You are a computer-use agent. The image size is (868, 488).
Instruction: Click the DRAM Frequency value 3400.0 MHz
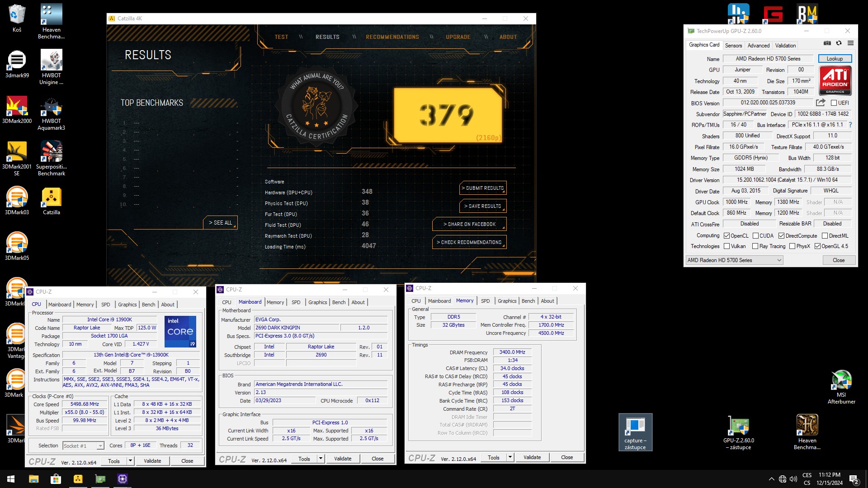(x=512, y=352)
